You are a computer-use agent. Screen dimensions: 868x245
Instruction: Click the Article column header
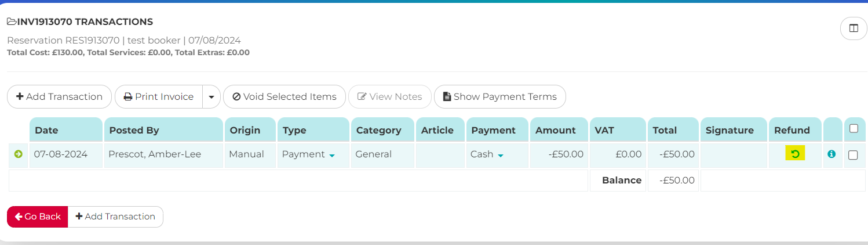coord(440,130)
